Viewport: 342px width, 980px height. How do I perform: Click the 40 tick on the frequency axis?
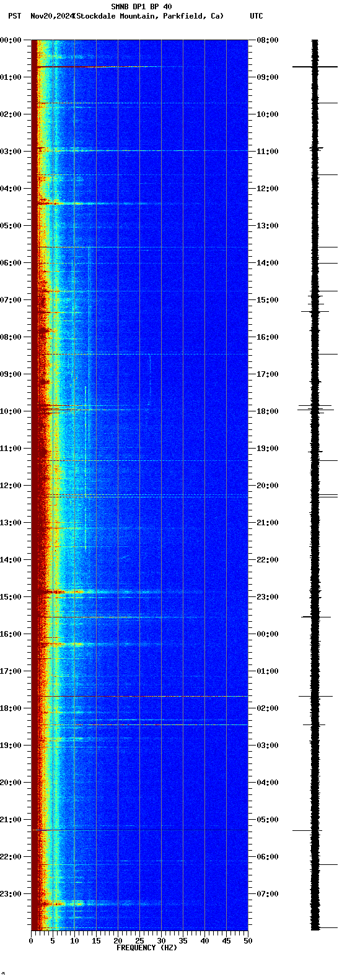[204, 941]
